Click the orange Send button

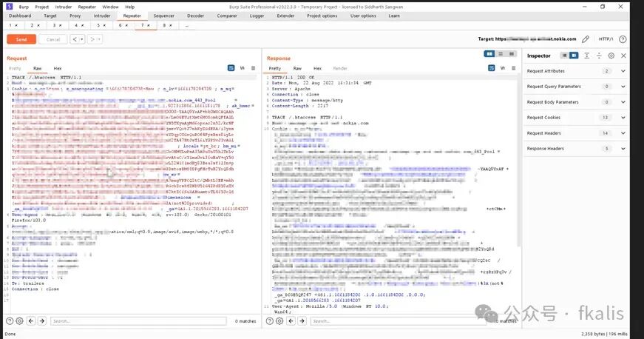pos(21,39)
